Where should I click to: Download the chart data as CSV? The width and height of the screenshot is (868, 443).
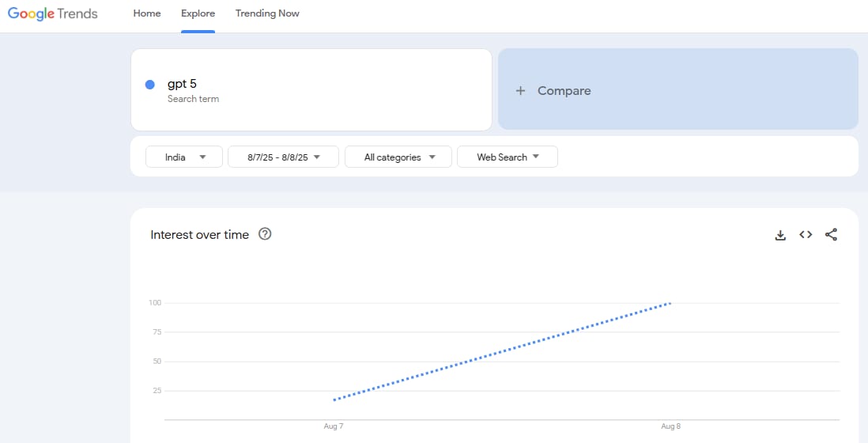(780, 235)
